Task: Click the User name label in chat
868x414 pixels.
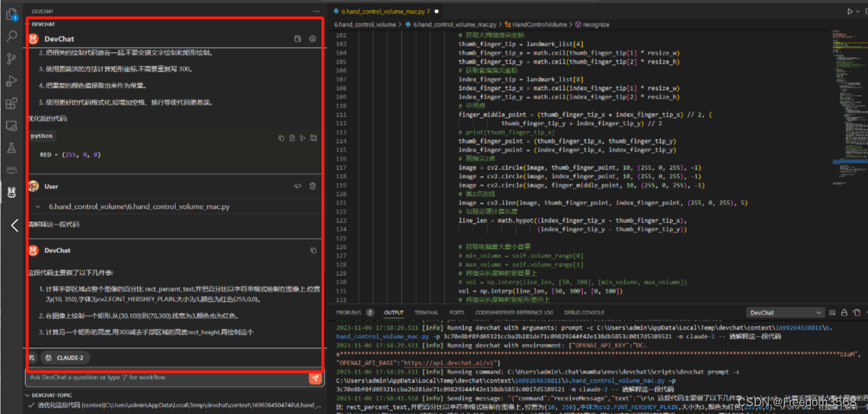Action: coord(51,186)
